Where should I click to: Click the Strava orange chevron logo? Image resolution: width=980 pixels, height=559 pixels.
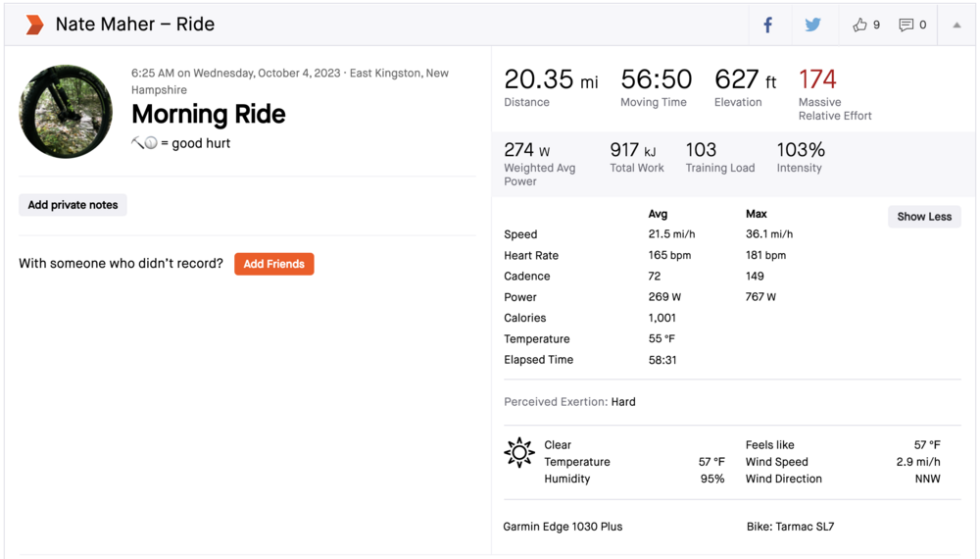click(34, 25)
